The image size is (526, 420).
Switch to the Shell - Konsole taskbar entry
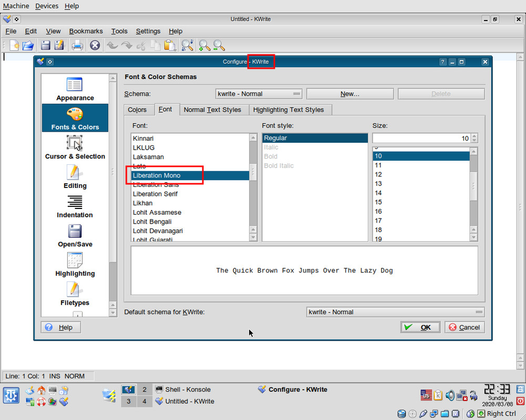coord(183,389)
